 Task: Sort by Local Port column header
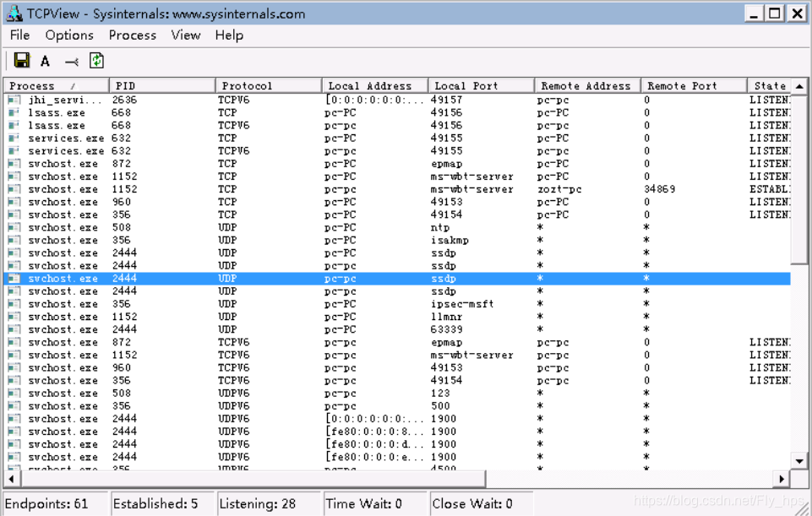coord(482,86)
